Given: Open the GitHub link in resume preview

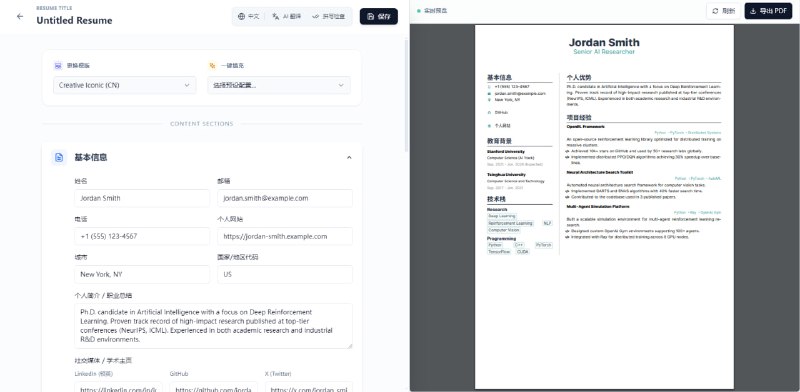Looking at the screenshot, I should coord(501,112).
